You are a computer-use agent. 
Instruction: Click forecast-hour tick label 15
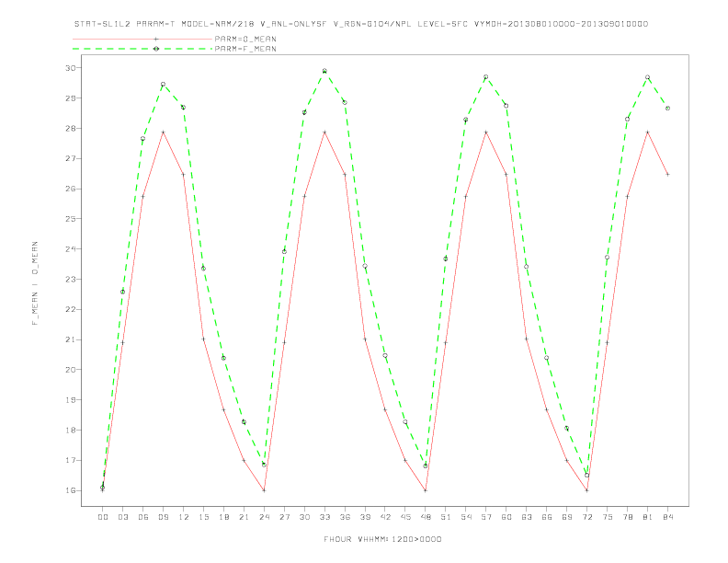tap(203, 517)
